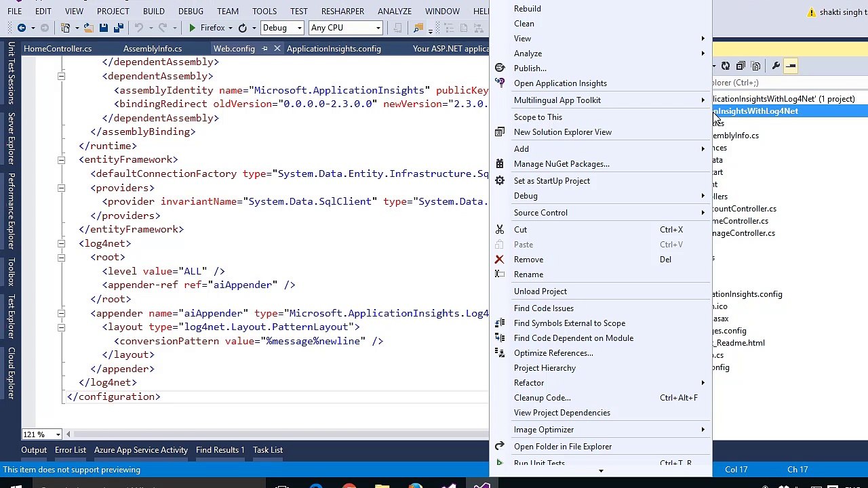The height and width of the screenshot is (488, 868).
Task: Click Show All Files icon in Solution Explorer
Action: [755, 66]
